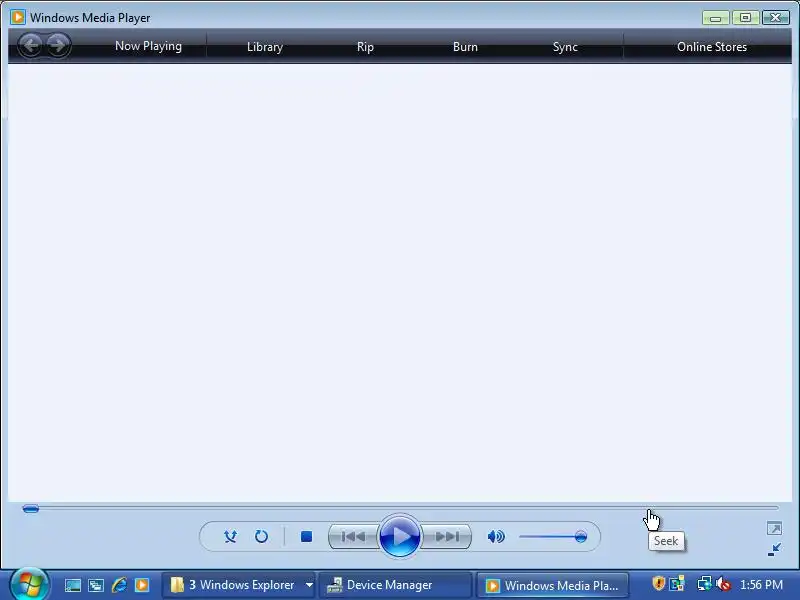The height and width of the screenshot is (600, 800).
Task: Turn shuffle on
Action: click(230, 536)
